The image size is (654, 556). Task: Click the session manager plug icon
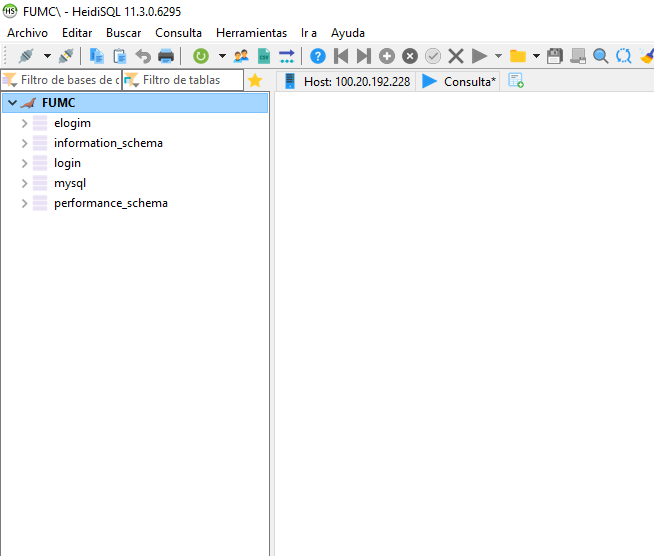pyautogui.click(x=26, y=56)
